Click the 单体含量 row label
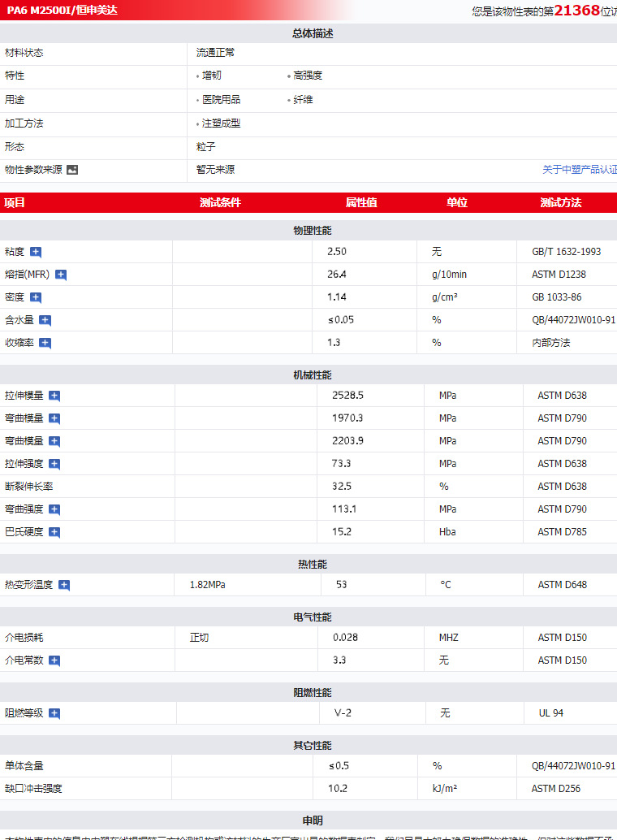 click(x=24, y=766)
